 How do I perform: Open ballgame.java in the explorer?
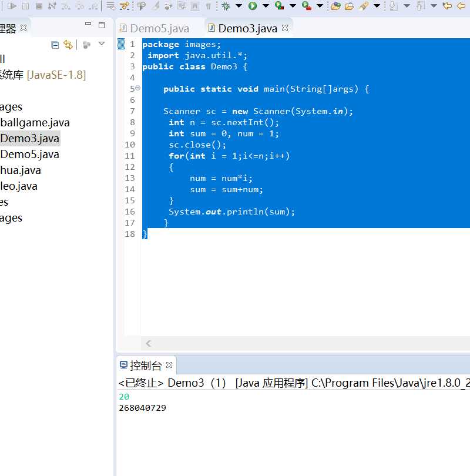click(x=35, y=123)
